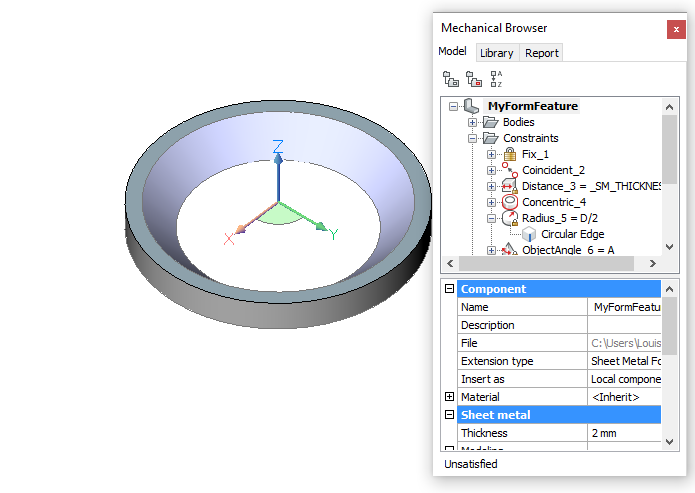The width and height of the screenshot is (695, 493).
Task: Expand the Material property row
Action: tap(449, 397)
